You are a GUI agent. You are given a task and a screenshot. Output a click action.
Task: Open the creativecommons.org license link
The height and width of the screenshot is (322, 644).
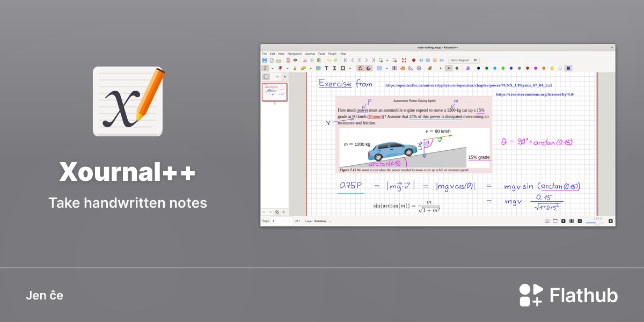(535, 94)
